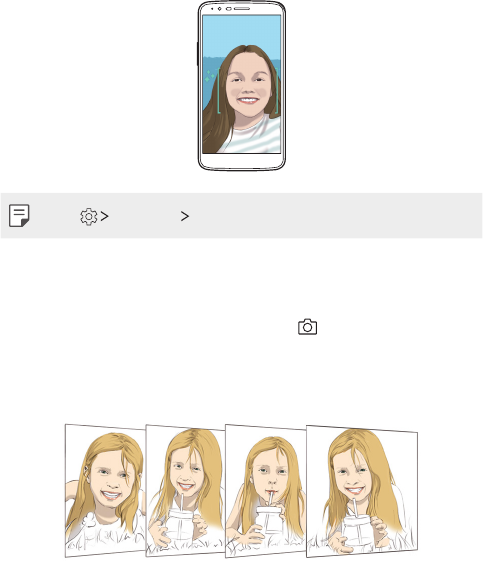Tap the white bottom bezel of the phone
Image resolution: width=483 pixels, height=561 pixels.
click(242, 161)
